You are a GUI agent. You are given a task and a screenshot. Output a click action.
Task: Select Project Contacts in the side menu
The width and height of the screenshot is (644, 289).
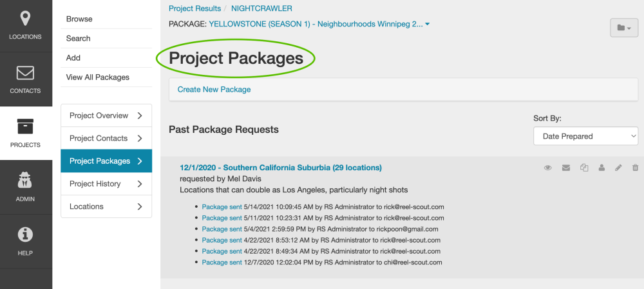tap(106, 138)
